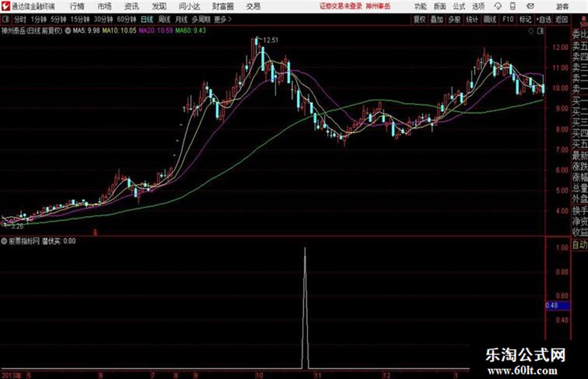The height and width of the screenshot is (379, 588).
Task: Switch to the 5分钟 period tab
Action: coord(58,19)
